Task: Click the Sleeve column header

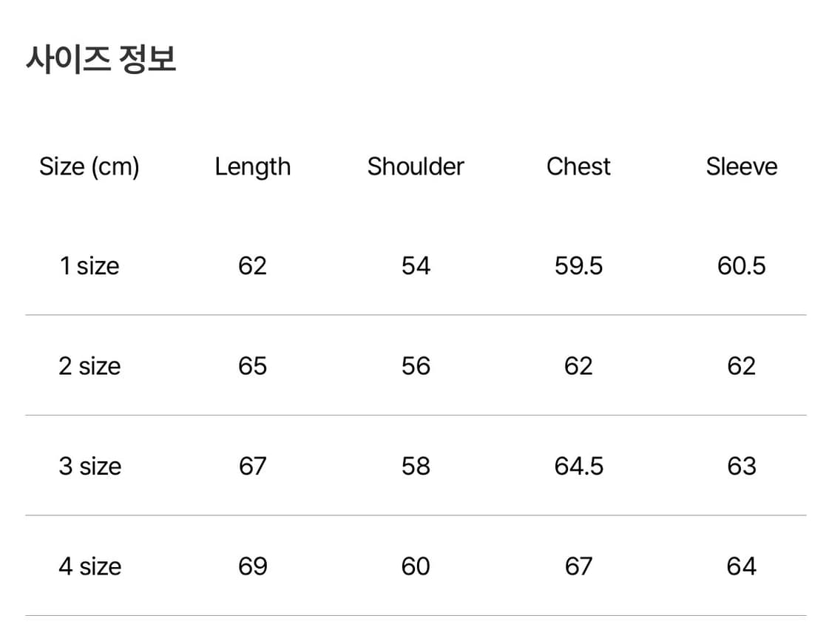Action: [742, 167]
